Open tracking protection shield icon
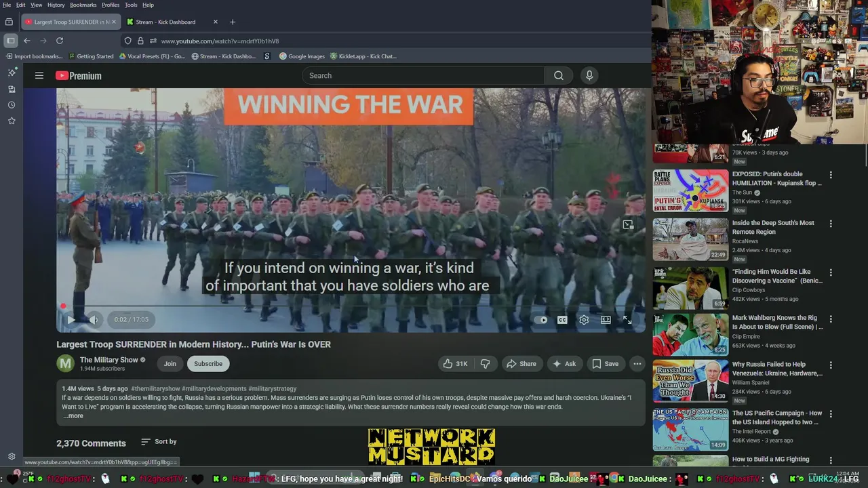The image size is (868, 488). [127, 41]
